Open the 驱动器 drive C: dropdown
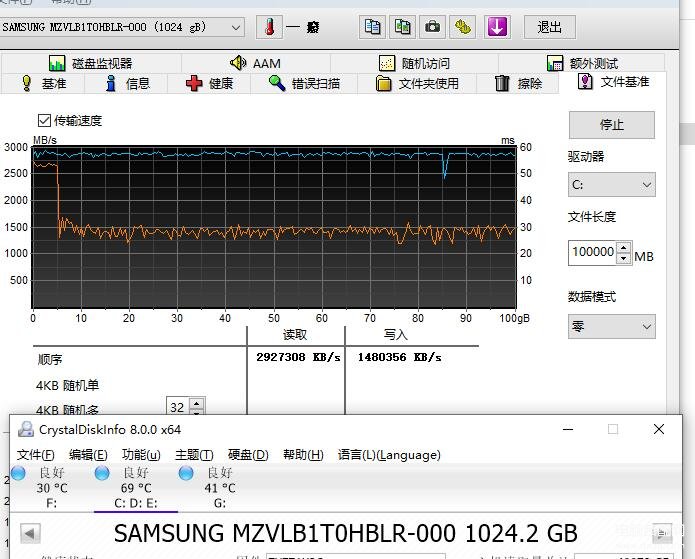The image size is (695, 559). tap(612, 184)
